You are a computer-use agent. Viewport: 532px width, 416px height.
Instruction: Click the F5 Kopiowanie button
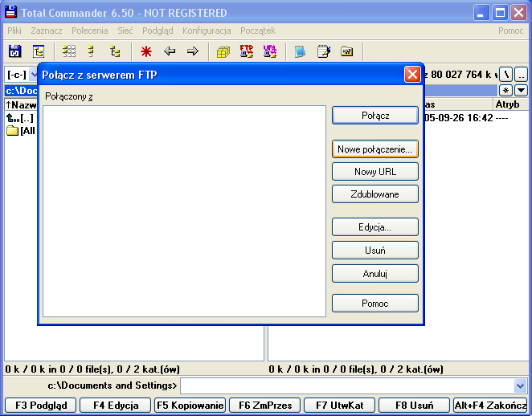[x=190, y=405]
